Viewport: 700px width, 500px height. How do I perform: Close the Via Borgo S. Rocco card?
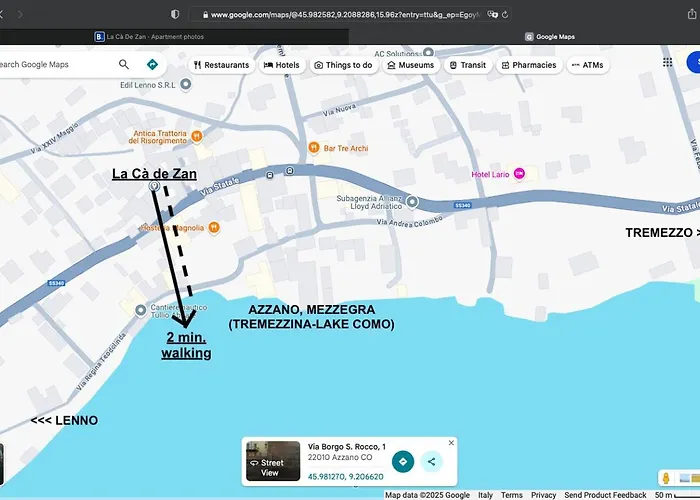pos(451,442)
